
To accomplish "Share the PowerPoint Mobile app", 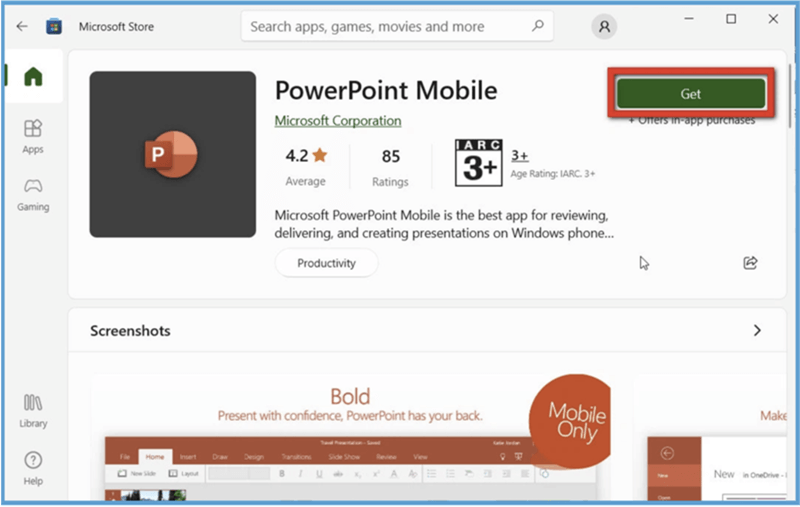I will [x=750, y=263].
